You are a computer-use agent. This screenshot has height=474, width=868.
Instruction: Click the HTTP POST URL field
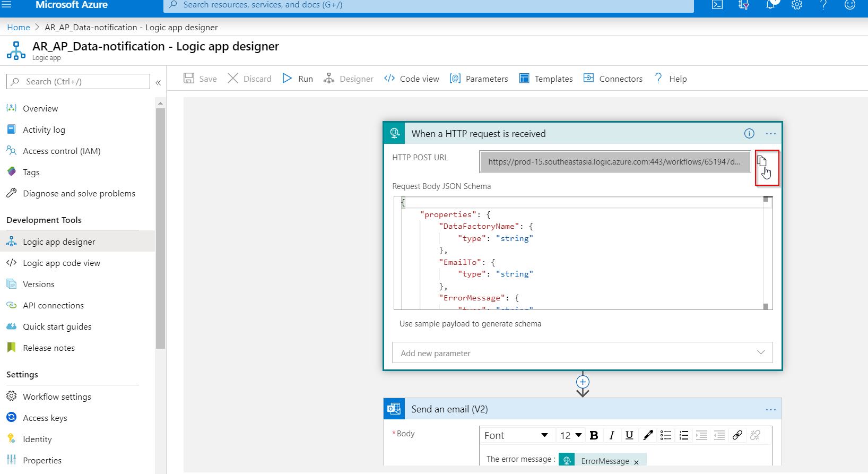point(615,162)
